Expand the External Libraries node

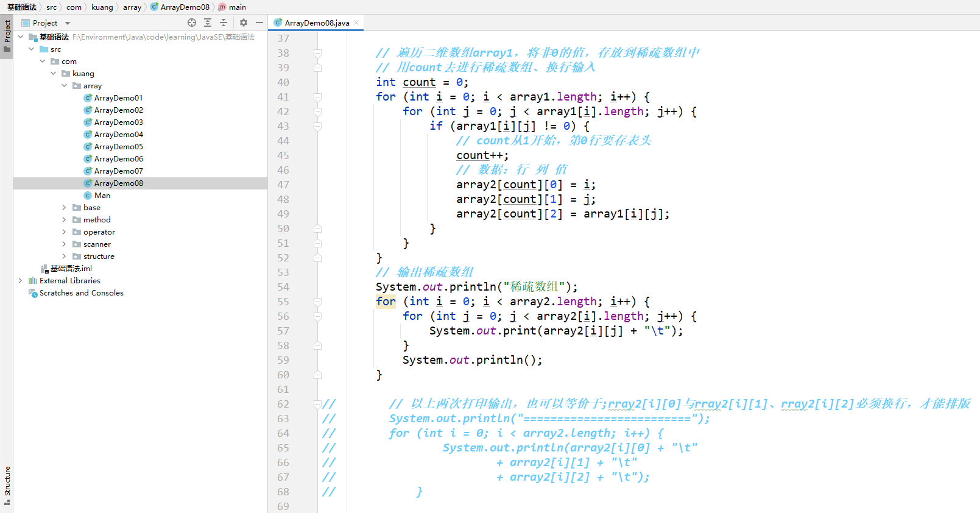(x=21, y=281)
